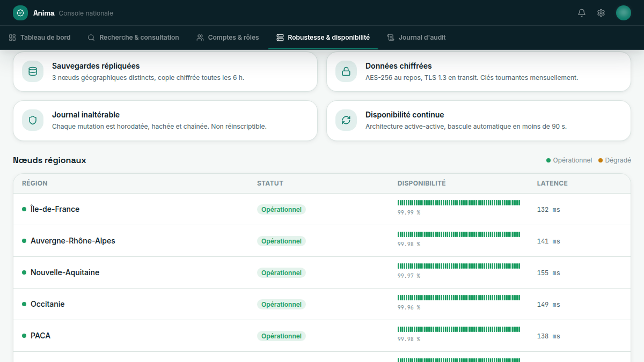Viewport: 644px width, 362px height.
Task: Click the green dot beside Île-de-France
Action: pyautogui.click(x=24, y=209)
